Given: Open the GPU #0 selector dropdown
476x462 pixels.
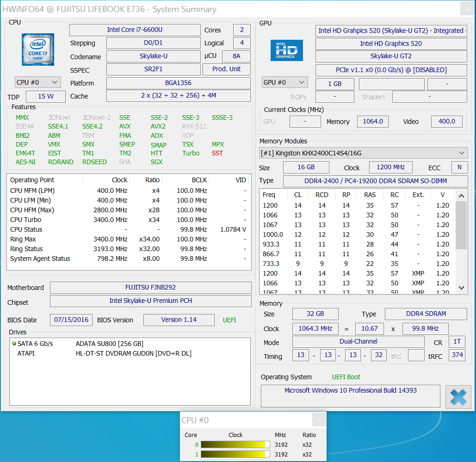Looking at the screenshot, I should (285, 82).
